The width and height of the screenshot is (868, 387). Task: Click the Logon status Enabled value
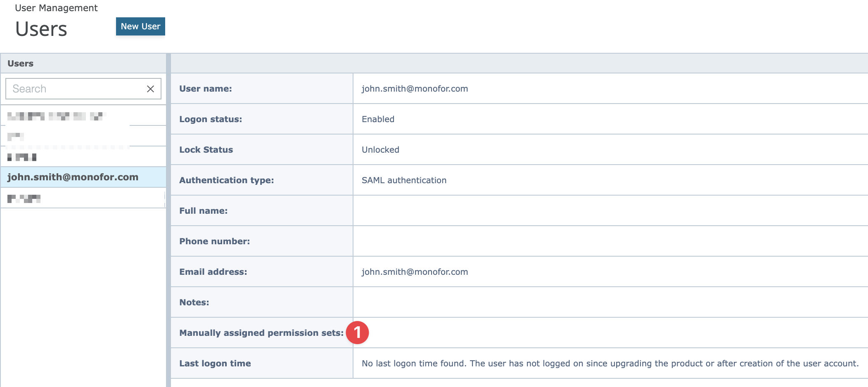click(x=377, y=119)
